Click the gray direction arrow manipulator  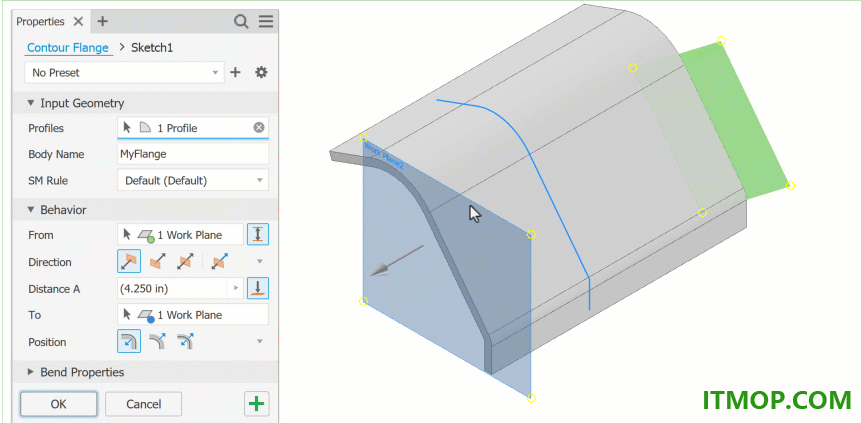pyautogui.click(x=396, y=260)
